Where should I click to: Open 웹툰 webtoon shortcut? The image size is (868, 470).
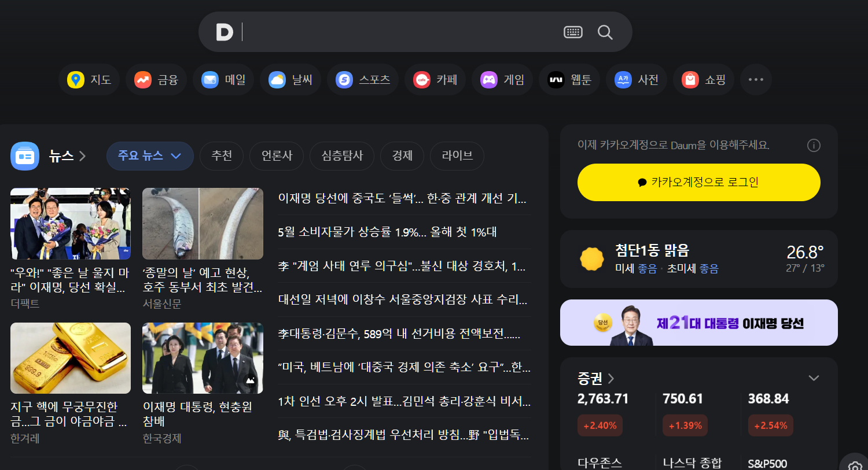click(x=569, y=80)
